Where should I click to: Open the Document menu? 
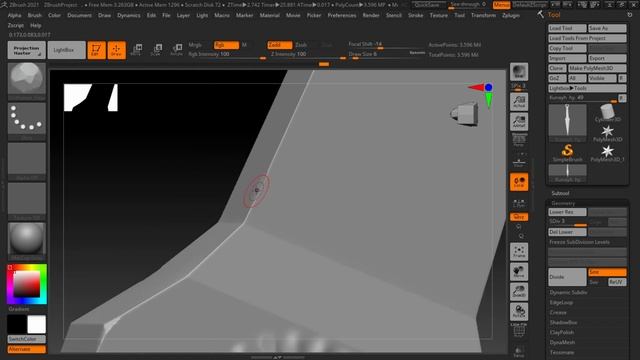tap(79, 16)
